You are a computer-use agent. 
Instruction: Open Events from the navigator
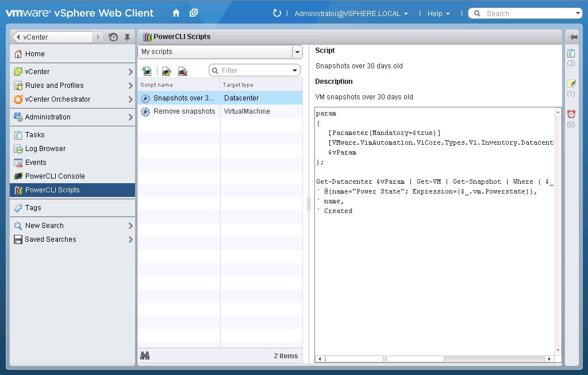pyautogui.click(x=72, y=163)
